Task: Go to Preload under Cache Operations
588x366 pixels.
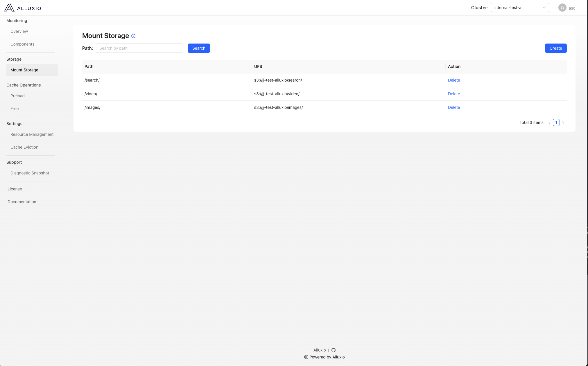Action: (x=17, y=96)
